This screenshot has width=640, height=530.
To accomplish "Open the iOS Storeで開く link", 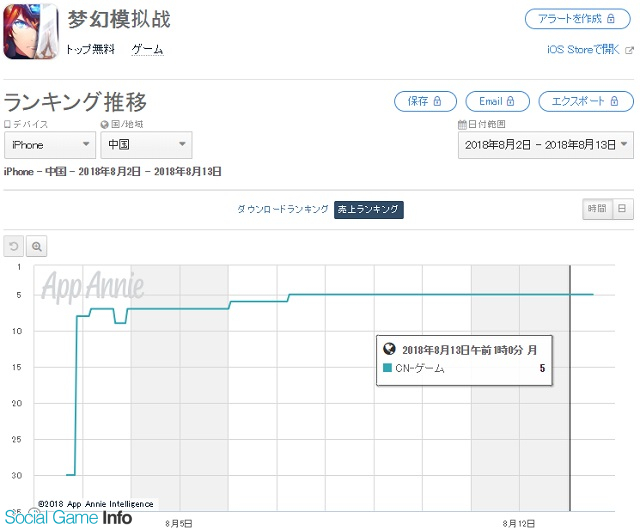I will (x=583, y=50).
